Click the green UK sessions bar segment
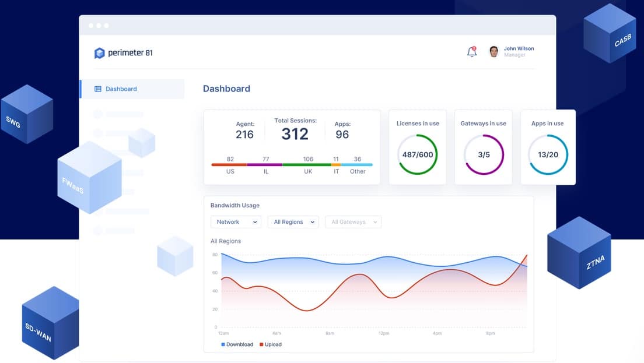The width and height of the screenshot is (644, 363). 307,164
